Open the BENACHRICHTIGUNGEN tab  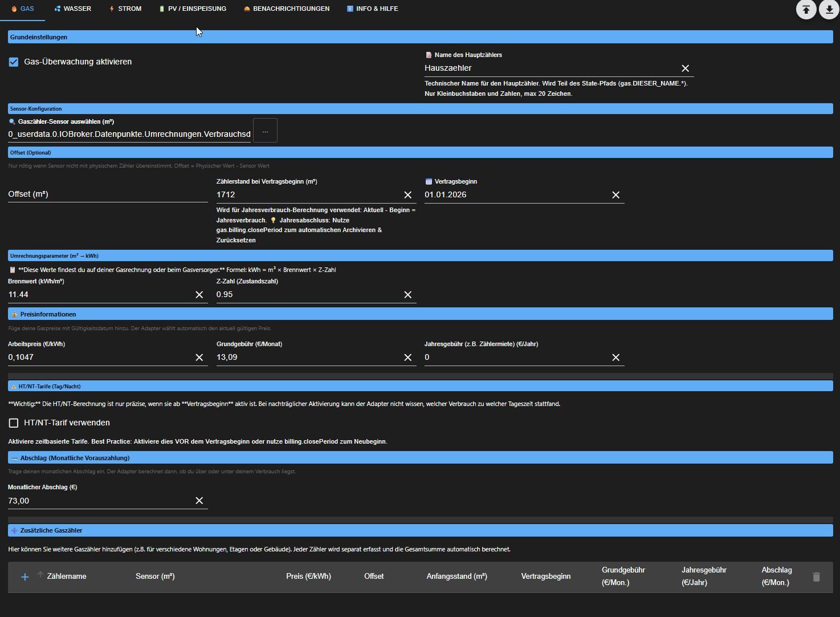pos(287,9)
